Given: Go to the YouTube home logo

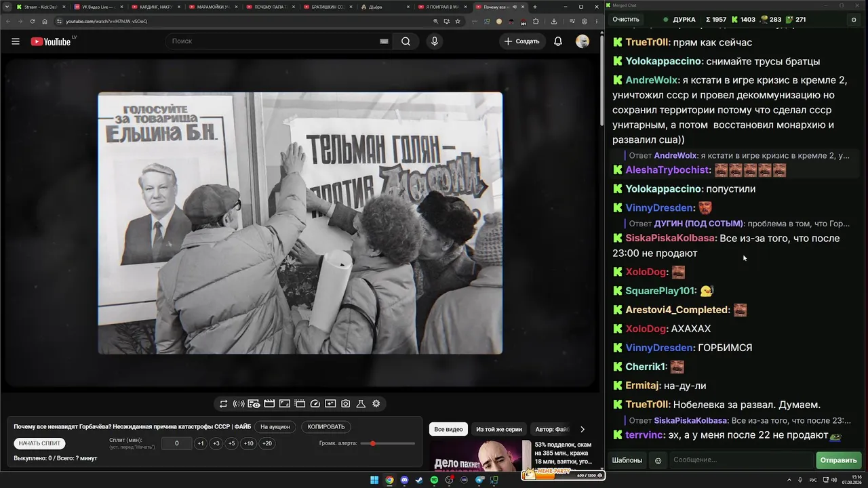Looking at the screenshot, I should tap(52, 41).
